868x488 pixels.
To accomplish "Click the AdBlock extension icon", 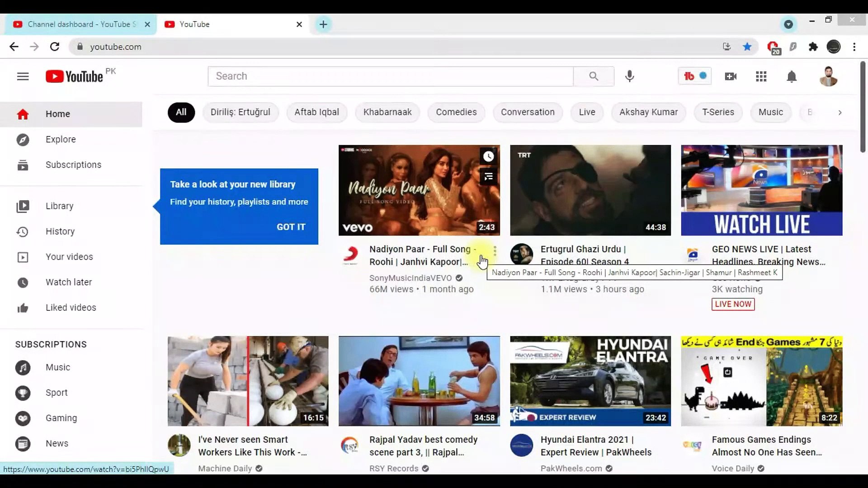I will click(774, 47).
